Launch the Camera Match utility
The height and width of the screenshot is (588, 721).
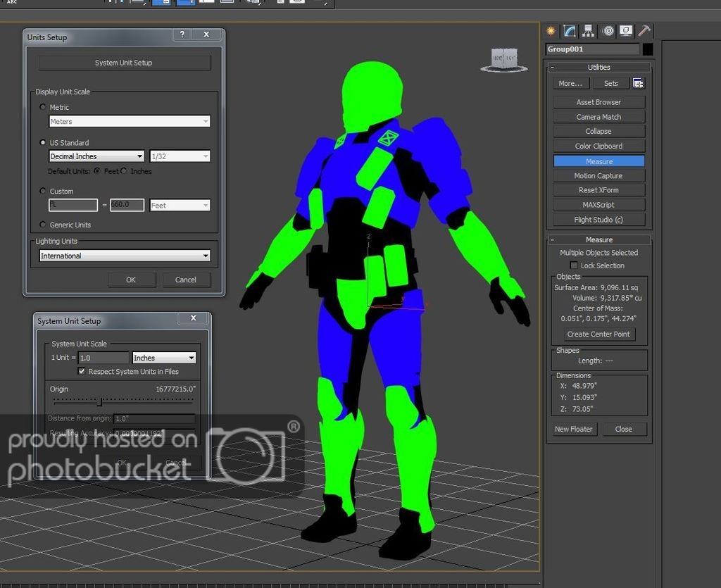click(x=598, y=117)
